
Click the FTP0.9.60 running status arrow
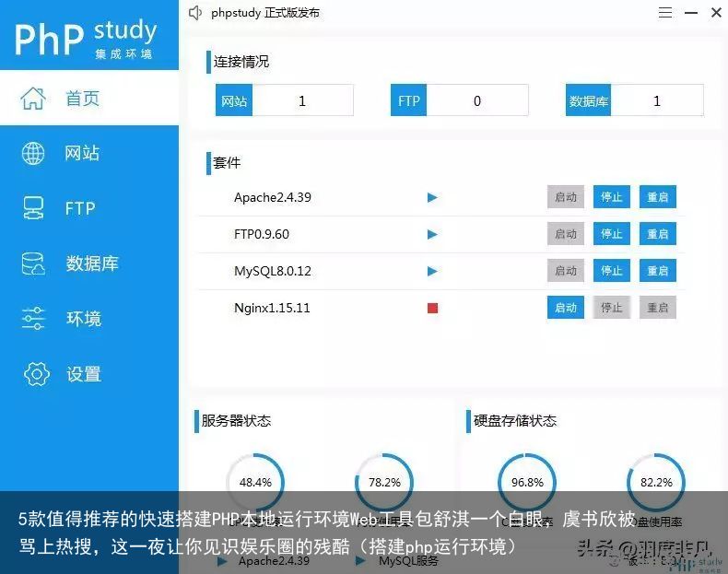(432, 234)
